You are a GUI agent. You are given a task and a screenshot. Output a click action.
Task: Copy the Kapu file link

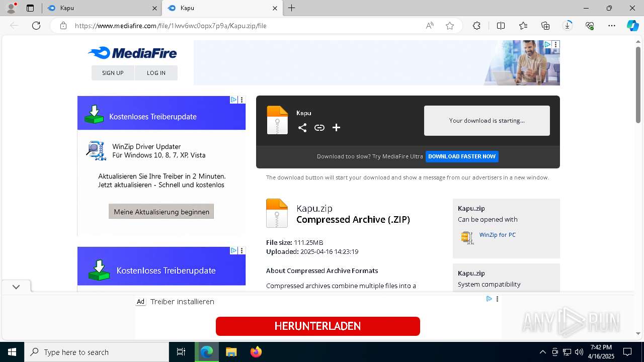pyautogui.click(x=319, y=128)
